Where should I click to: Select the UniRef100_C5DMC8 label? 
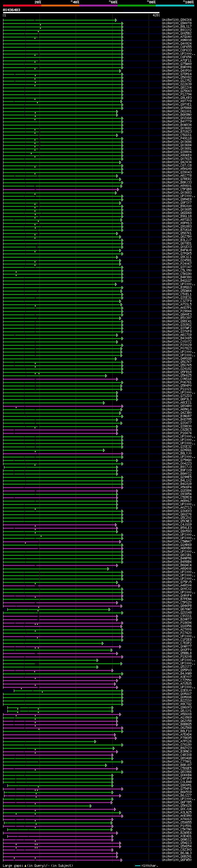tap(177, 497)
